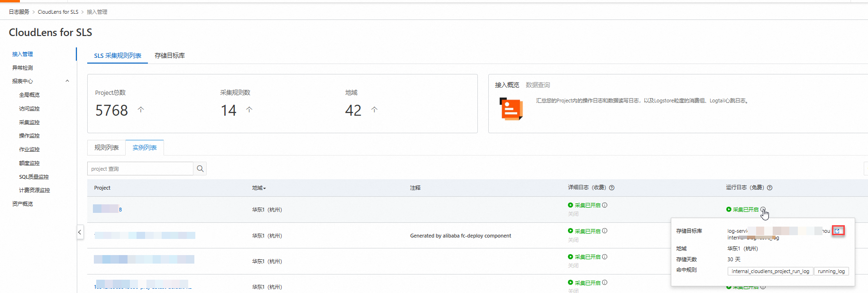Click the 5768 project total value
The width and height of the screenshot is (868, 293).
112,110
